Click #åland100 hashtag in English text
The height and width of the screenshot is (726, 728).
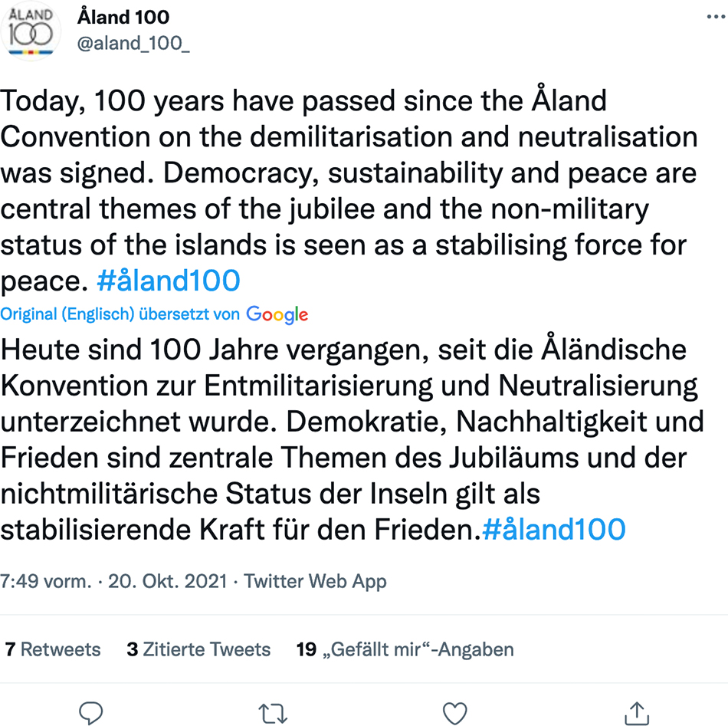coord(168,281)
